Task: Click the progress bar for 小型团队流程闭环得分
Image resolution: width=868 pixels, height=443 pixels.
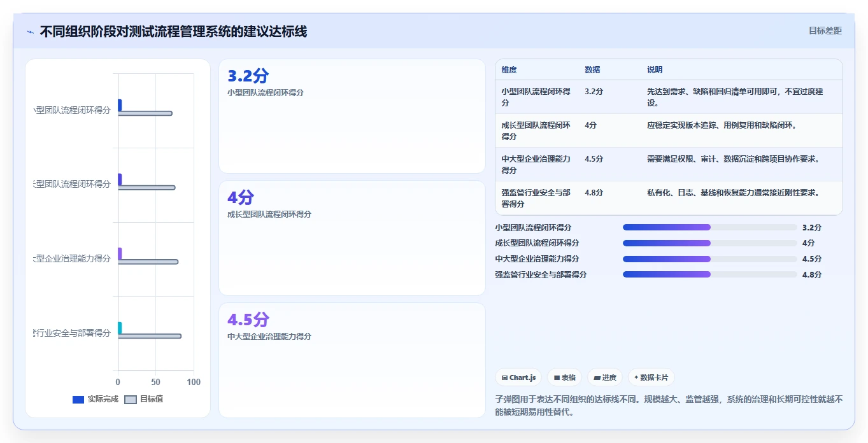Action: point(710,227)
